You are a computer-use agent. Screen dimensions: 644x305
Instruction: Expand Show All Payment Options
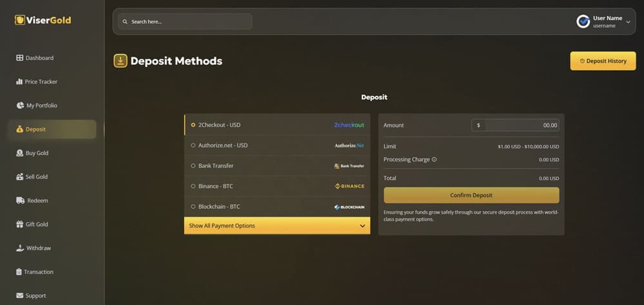tap(277, 226)
